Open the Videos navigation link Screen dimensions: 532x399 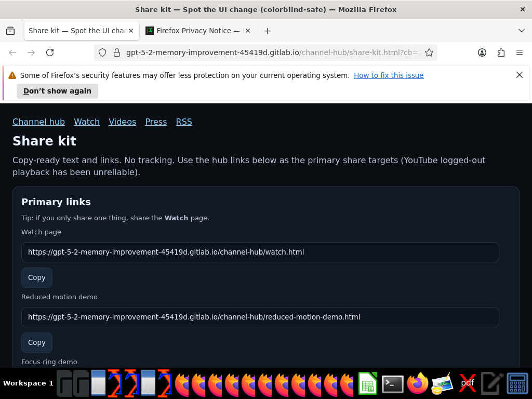click(122, 122)
